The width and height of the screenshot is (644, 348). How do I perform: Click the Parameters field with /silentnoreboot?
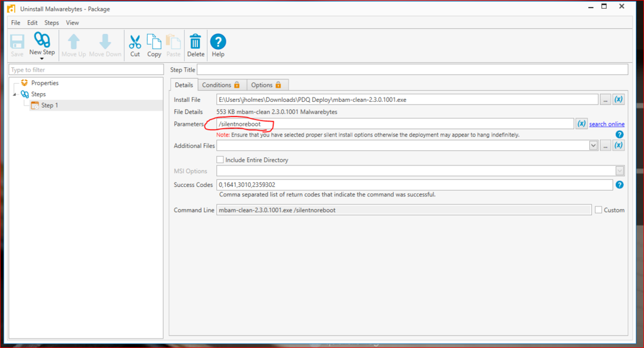(395, 124)
